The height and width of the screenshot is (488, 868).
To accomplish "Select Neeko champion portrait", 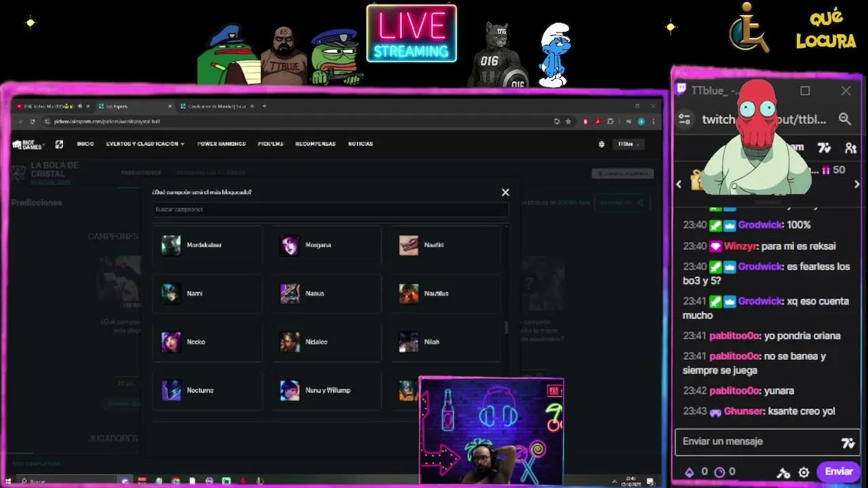I will pyautogui.click(x=171, y=342).
